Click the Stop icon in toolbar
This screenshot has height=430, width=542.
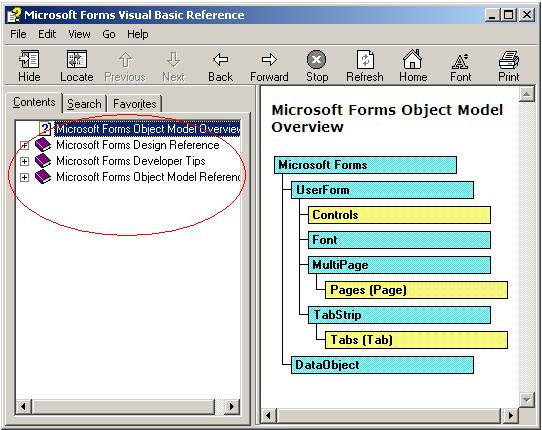(316, 59)
